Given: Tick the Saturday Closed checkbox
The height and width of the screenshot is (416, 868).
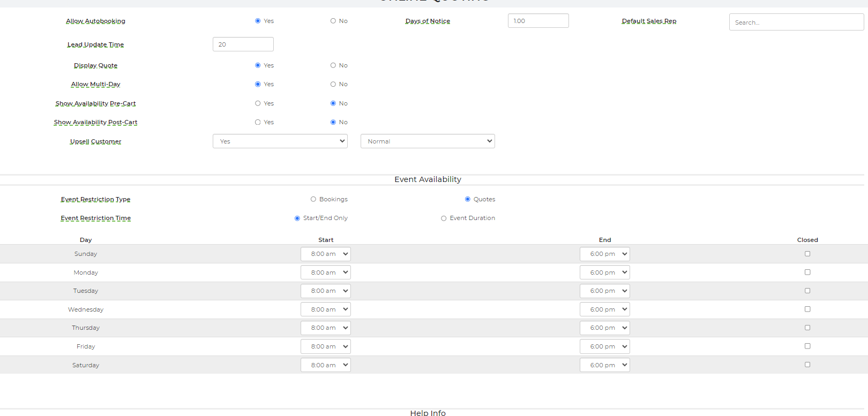Looking at the screenshot, I should pos(807,365).
